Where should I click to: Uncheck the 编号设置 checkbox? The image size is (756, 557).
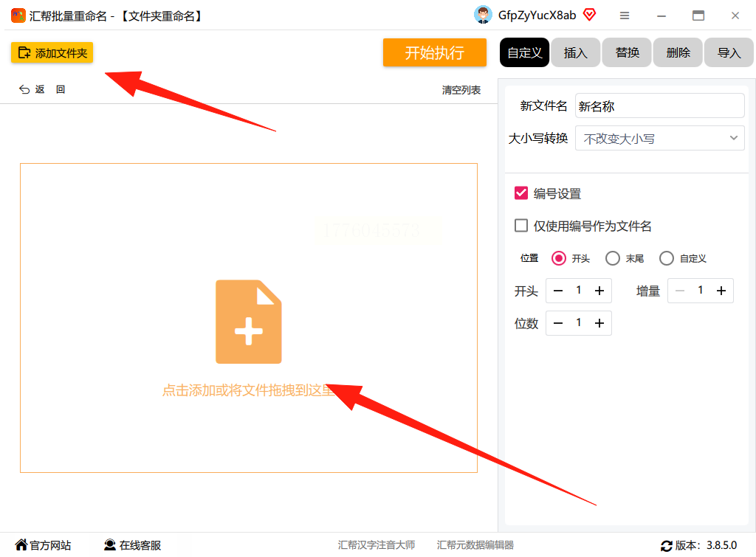pyautogui.click(x=521, y=193)
